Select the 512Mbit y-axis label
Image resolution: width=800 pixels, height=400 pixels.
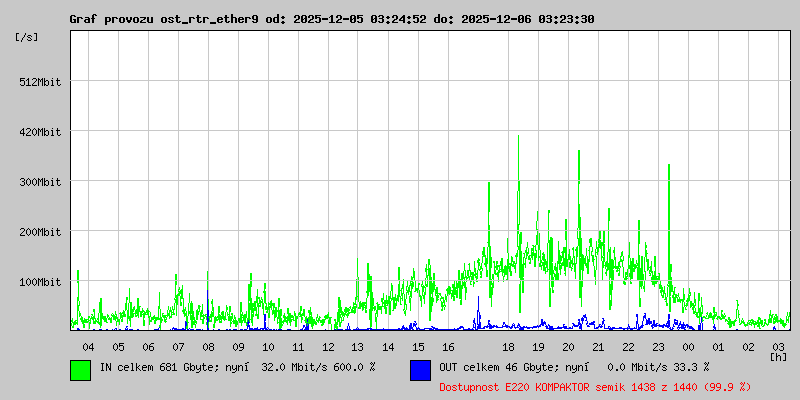pyautogui.click(x=40, y=82)
